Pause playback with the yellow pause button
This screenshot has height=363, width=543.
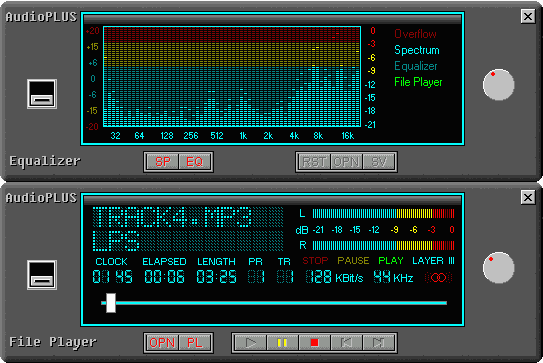click(282, 343)
